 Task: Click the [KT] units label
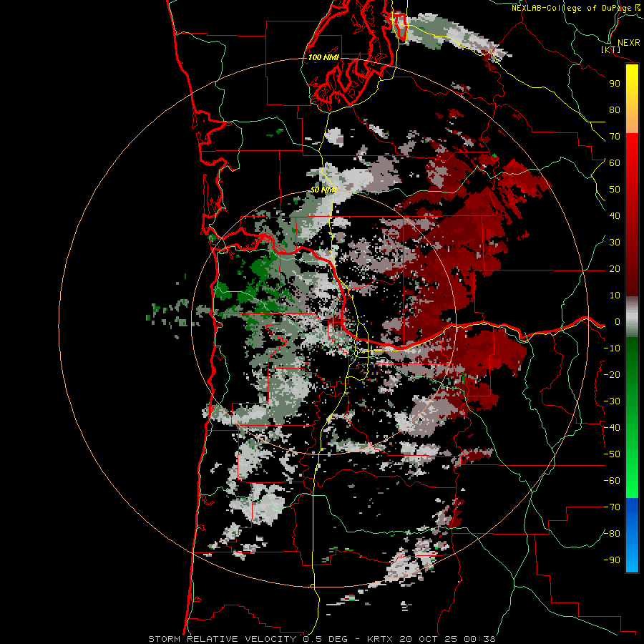click(x=610, y=49)
